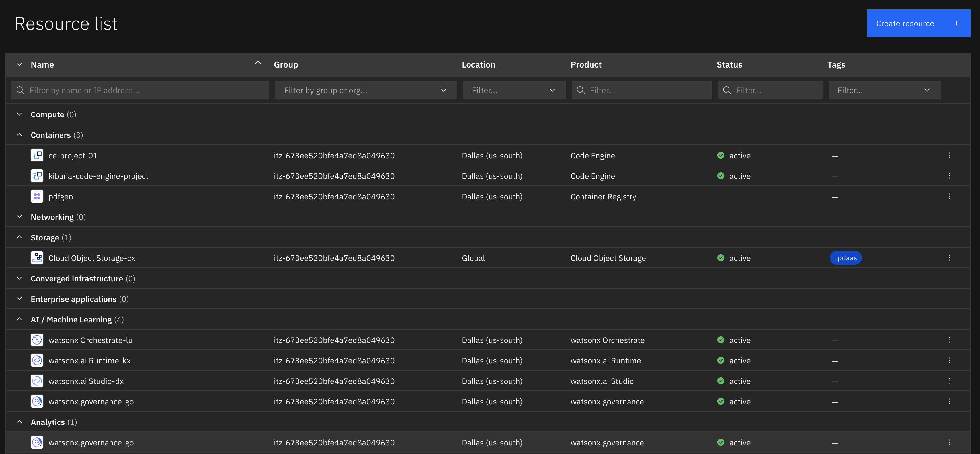Click the pdfgen Container Registry icon
This screenshot has width=980, height=454.
pyautogui.click(x=37, y=196)
